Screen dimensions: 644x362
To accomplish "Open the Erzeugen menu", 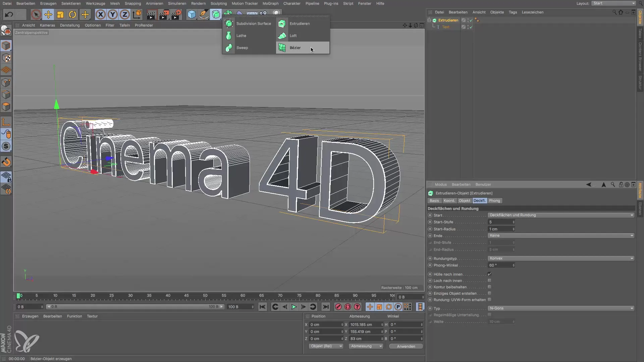I will point(48,3).
